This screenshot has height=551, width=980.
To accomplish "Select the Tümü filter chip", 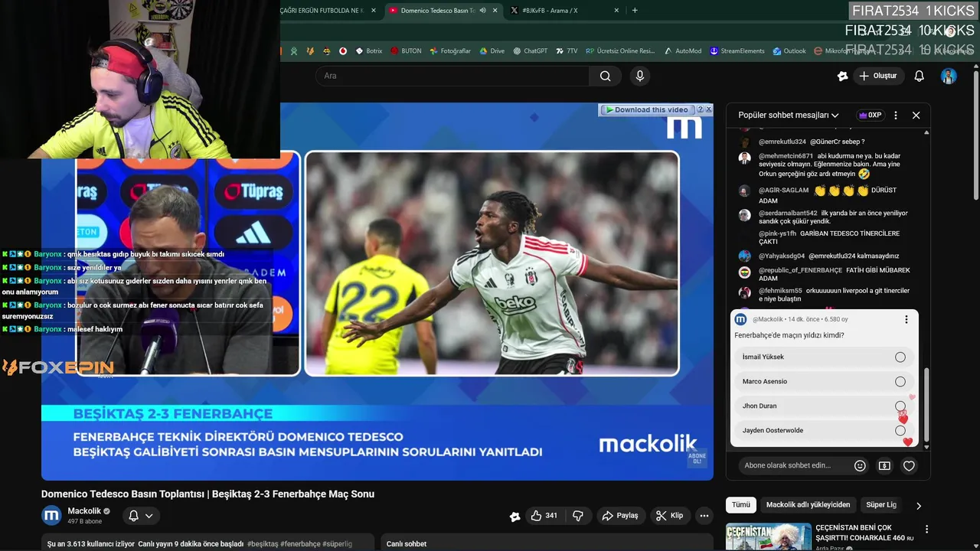I will (741, 505).
